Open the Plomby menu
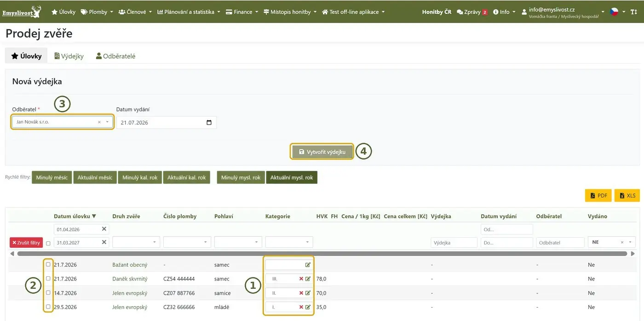Image resolution: width=644 pixels, height=321 pixels. 97,12
